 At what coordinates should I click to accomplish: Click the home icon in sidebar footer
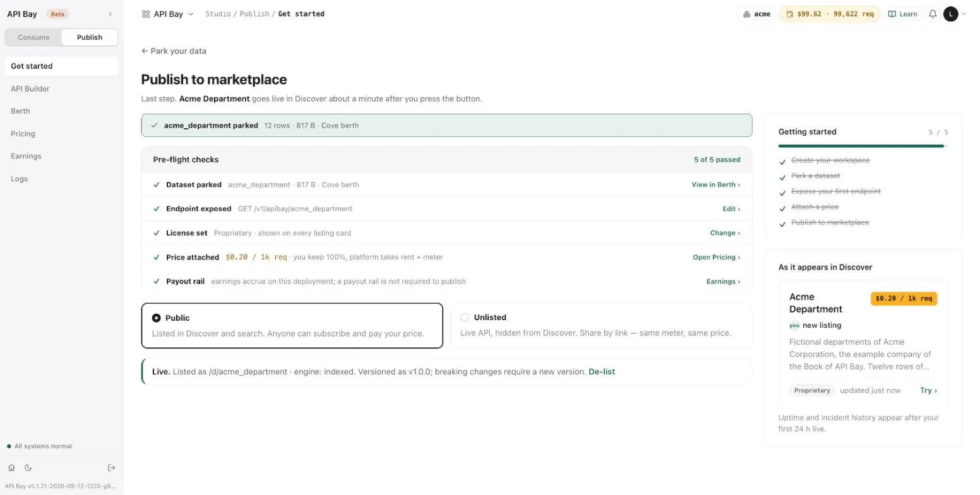coord(11,468)
